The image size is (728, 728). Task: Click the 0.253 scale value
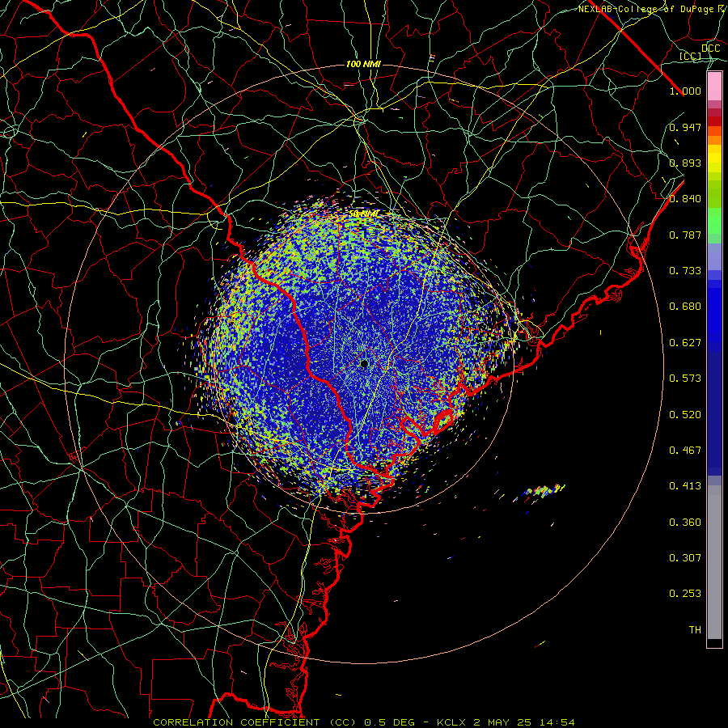pos(685,594)
